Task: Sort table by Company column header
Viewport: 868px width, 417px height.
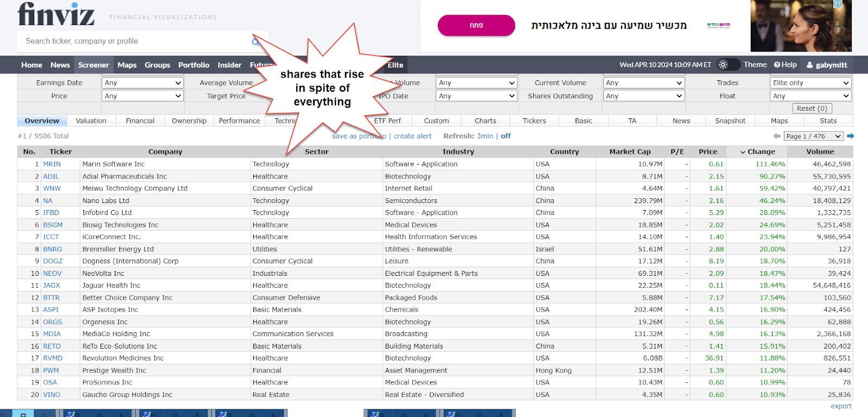Action: (165, 152)
